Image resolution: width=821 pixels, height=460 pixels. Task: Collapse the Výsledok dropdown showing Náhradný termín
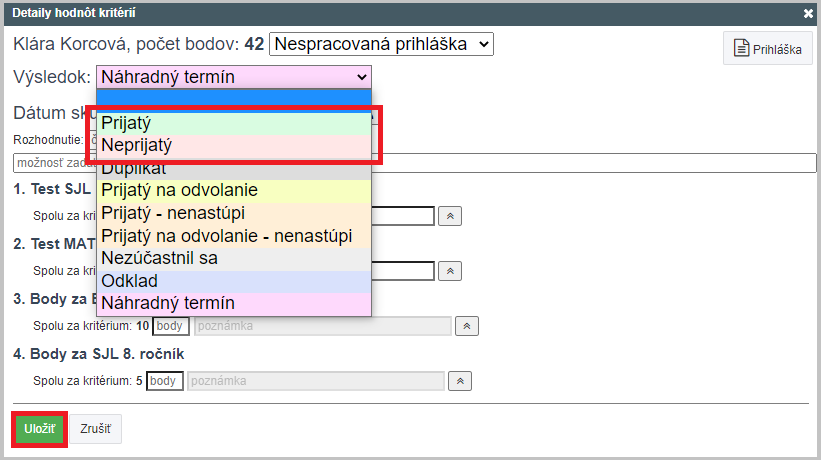tap(234, 77)
